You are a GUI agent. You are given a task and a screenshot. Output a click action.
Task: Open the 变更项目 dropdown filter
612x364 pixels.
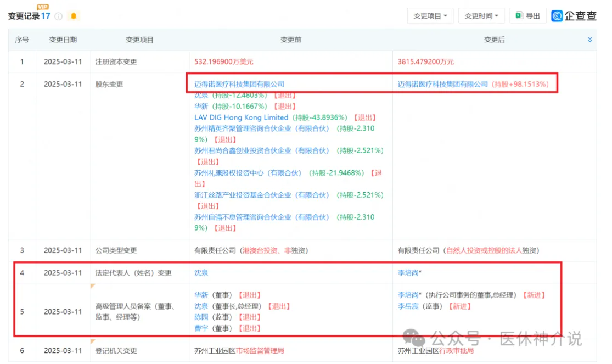click(x=430, y=15)
